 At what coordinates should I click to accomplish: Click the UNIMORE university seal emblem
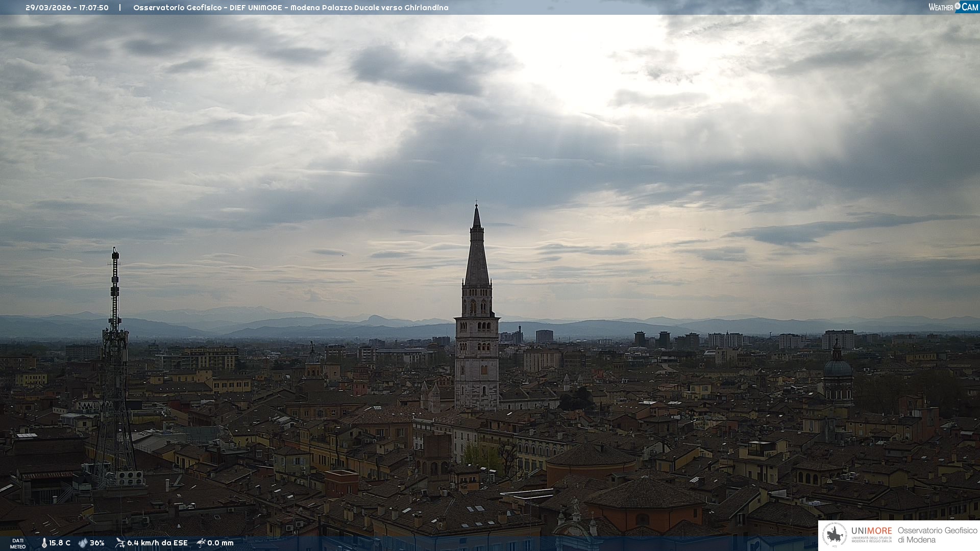pyautogui.click(x=835, y=535)
